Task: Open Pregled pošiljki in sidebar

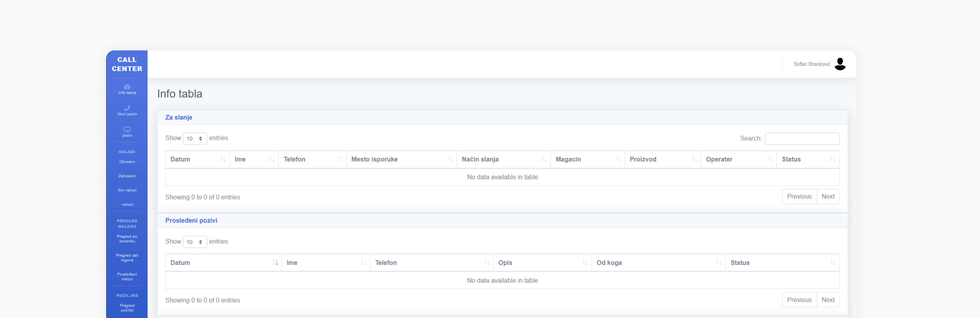Action: point(127,308)
